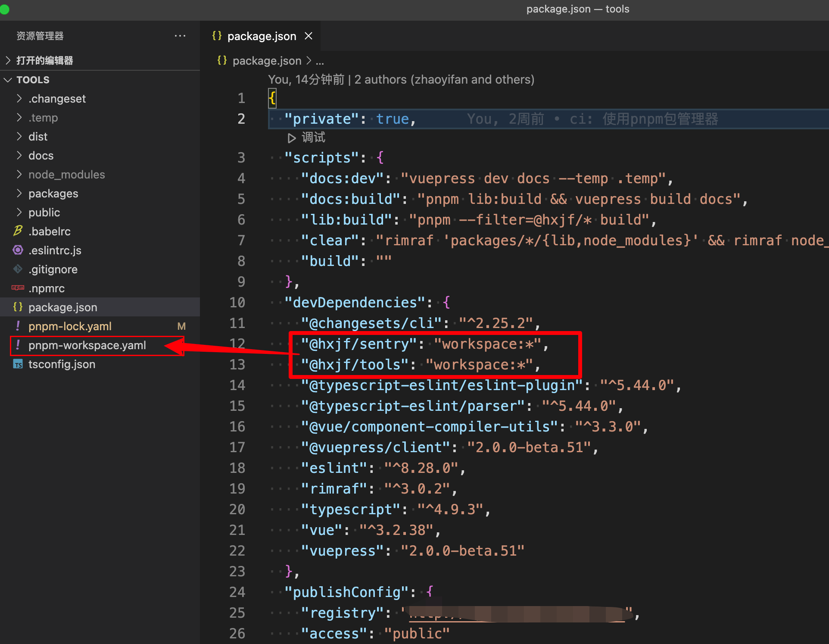The width and height of the screenshot is (829, 644).
Task: Click the green window zoom button
Action: coord(4,9)
